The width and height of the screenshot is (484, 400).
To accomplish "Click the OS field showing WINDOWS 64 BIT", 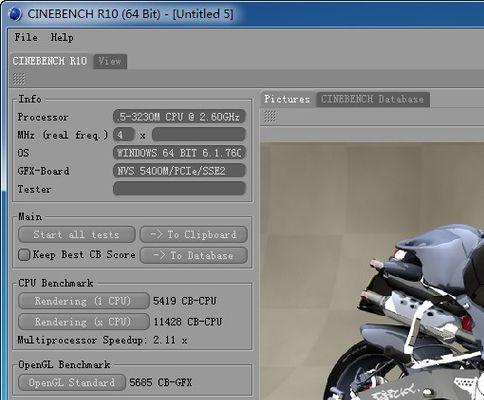I will tap(180, 153).
